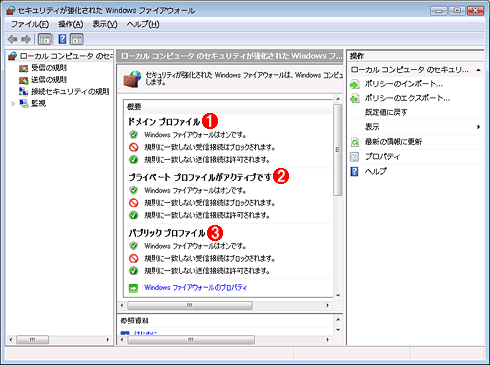Click the overview horizontal scroll right arrow
The image size is (490, 365).
click(x=328, y=305)
